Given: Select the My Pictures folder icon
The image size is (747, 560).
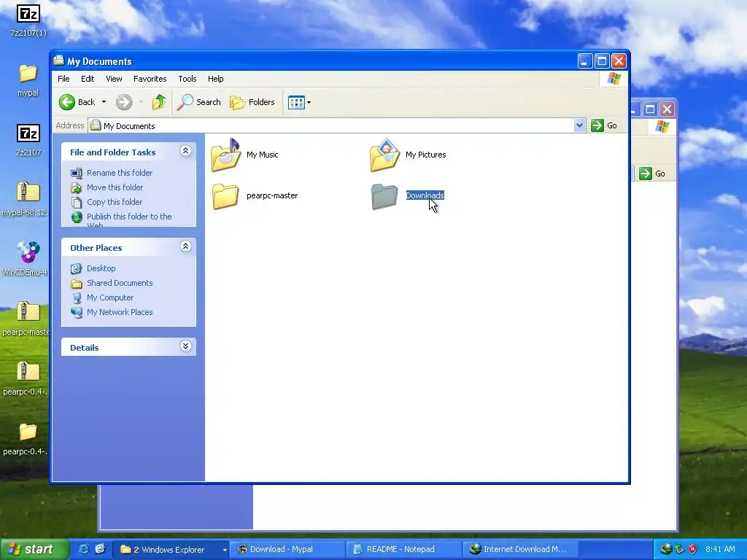Looking at the screenshot, I should pos(384,155).
